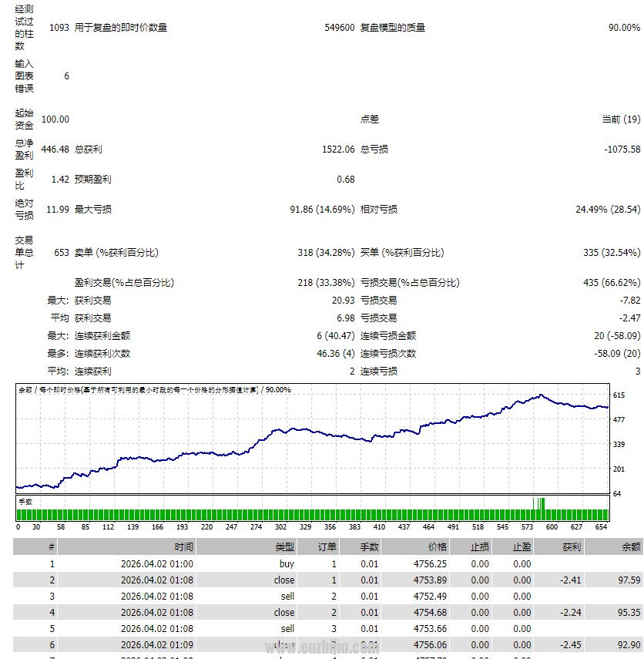Select the absolute drawdown 11.99 value
Image resolution: width=644 pixels, height=659 pixels.
click(x=58, y=210)
